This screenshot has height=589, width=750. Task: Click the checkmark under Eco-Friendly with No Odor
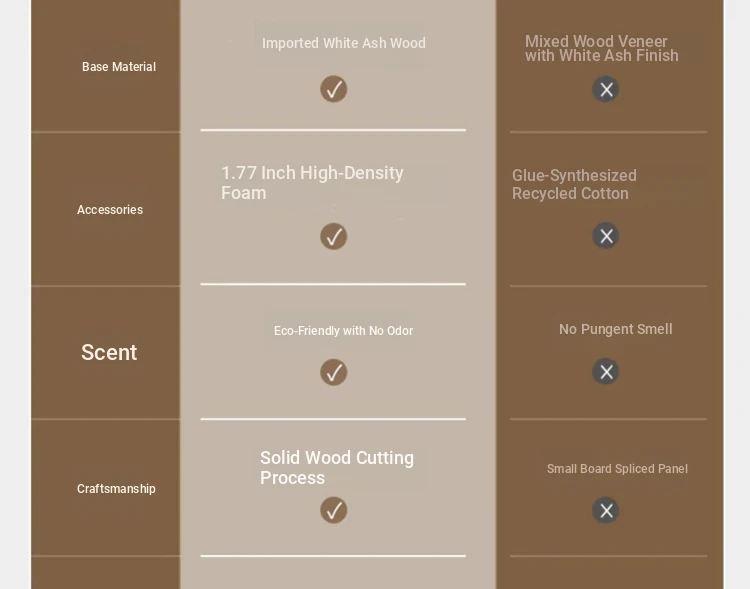[x=333, y=372]
